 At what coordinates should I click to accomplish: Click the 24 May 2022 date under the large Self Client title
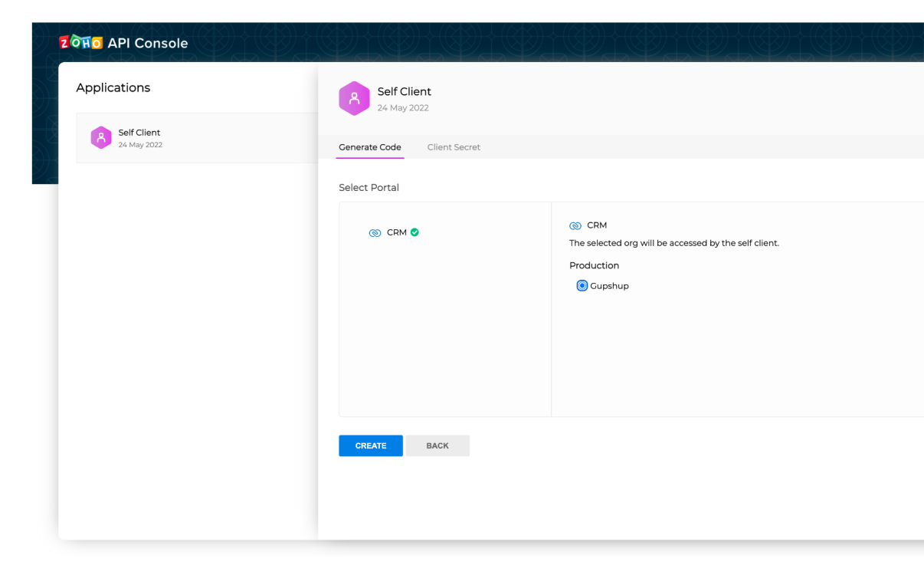click(403, 108)
